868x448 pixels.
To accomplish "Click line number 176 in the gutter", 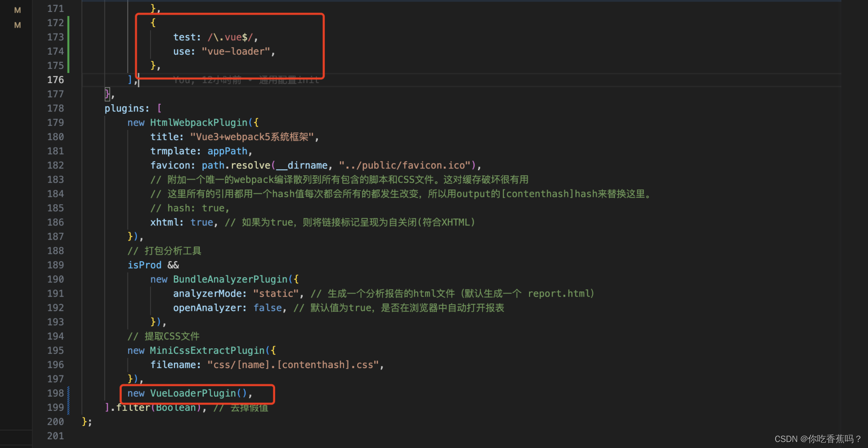I will tap(56, 80).
